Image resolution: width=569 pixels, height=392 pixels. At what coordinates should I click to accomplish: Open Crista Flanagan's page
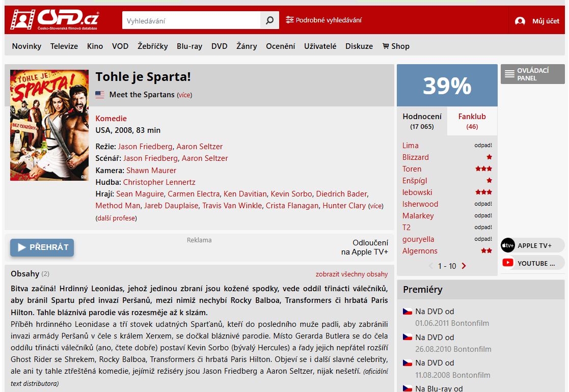[x=292, y=206]
